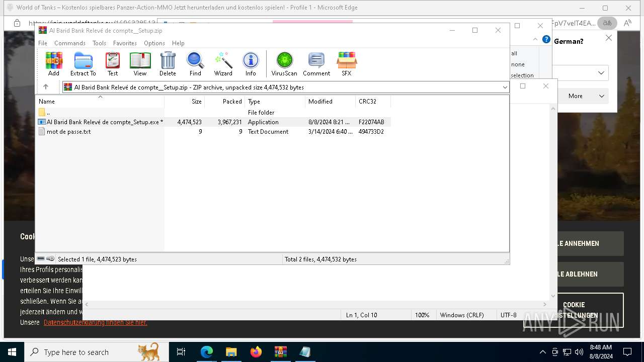
Task: Click the Windows (CRLF) line ending indicator
Action: click(x=462, y=315)
